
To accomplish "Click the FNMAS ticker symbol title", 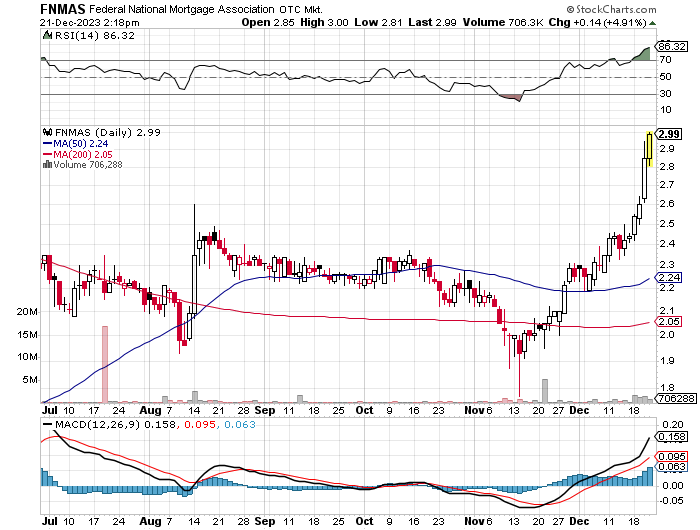I will click(63, 9).
